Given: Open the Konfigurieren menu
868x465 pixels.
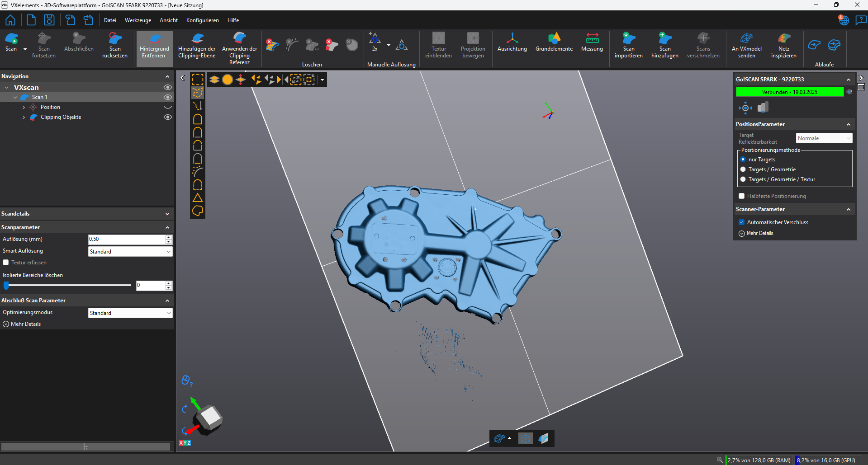Looking at the screenshot, I should [202, 20].
